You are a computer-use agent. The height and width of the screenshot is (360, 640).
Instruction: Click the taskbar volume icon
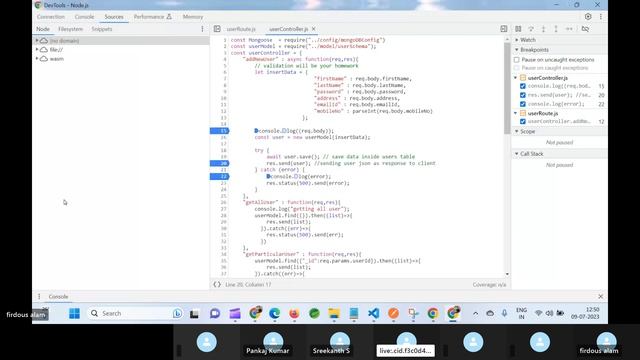point(549,313)
